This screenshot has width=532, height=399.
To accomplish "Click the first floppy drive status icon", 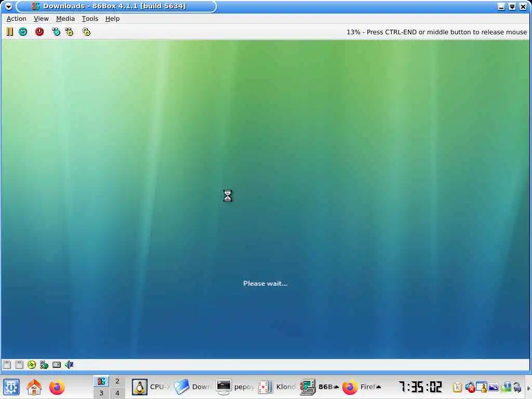I will 7,365.
